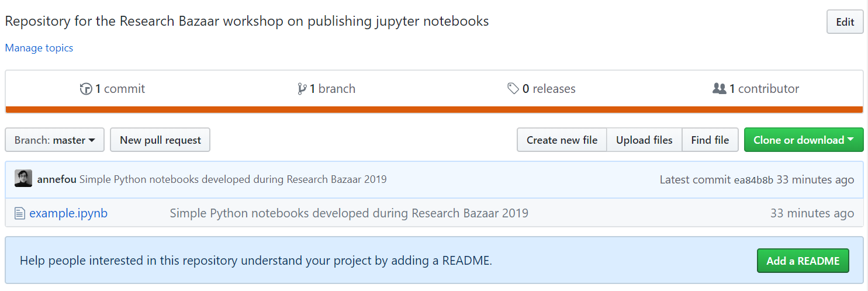The image size is (868, 291).
Task: Click the Add a README button
Action: tap(803, 261)
